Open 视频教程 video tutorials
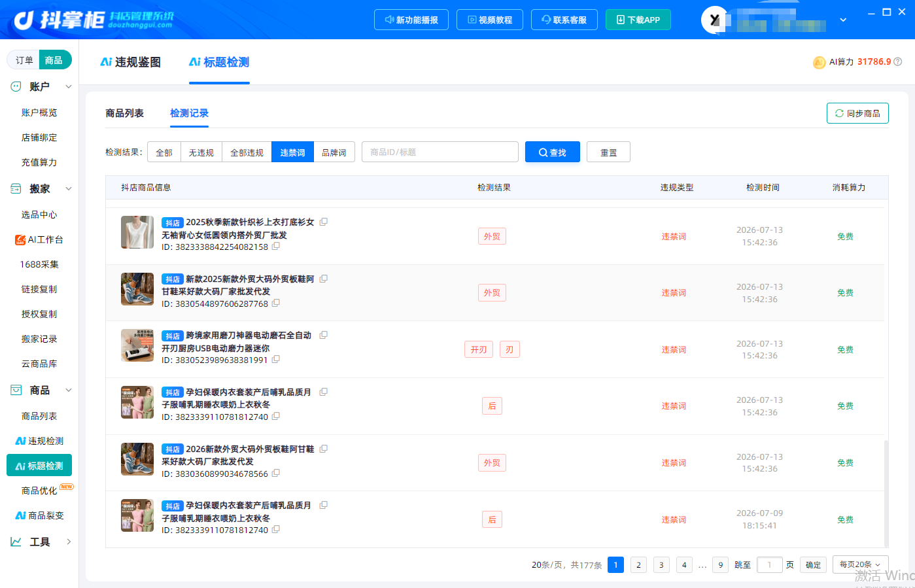This screenshot has height=588, width=915. [x=490, y=20]
